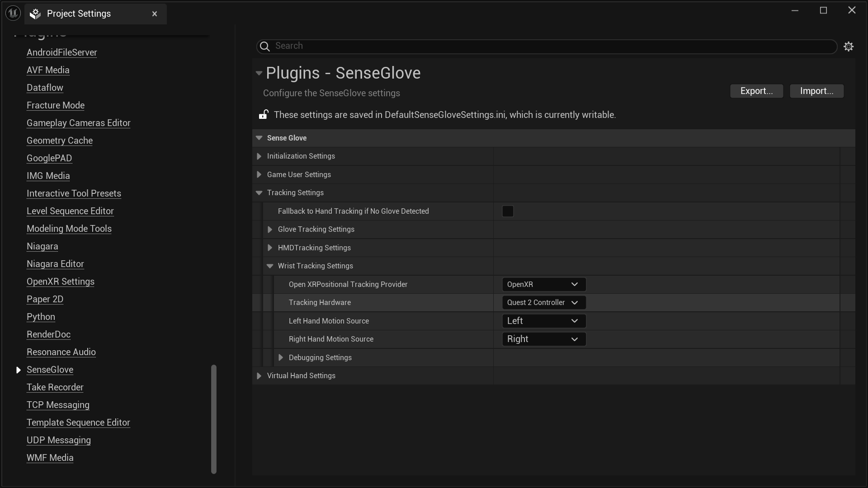Viewport: 868px width, 488px height.
Task: Expand the Initialization Settings section
Action: point(260,156)
